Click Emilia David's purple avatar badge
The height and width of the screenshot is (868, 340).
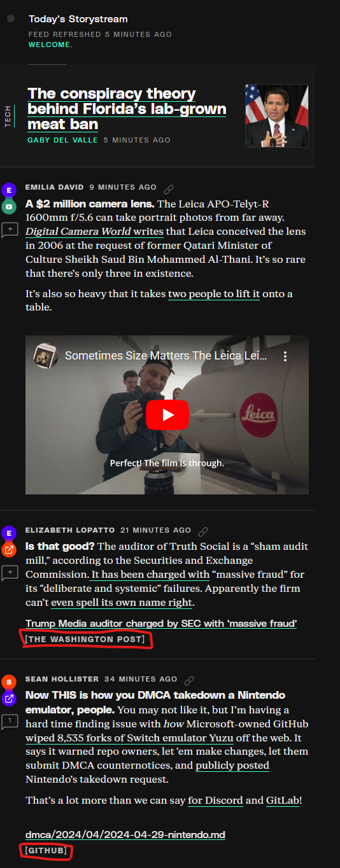[9, 190]
